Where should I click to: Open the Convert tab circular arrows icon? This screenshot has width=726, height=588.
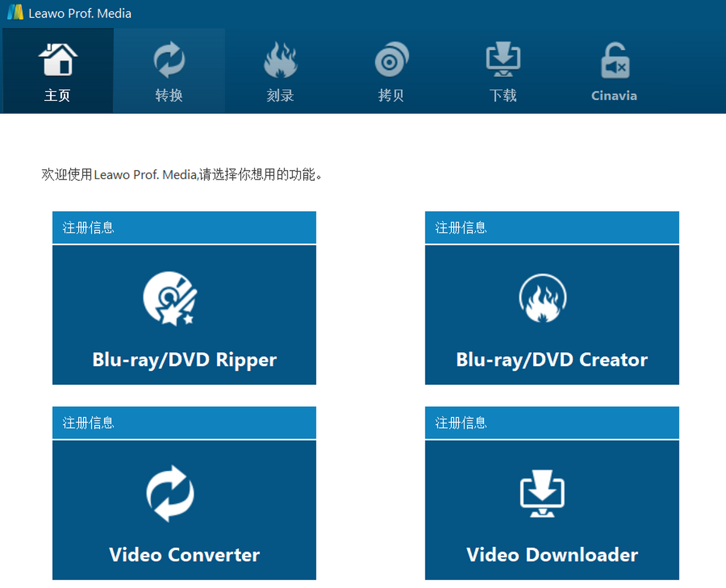(x=169, y=60)
